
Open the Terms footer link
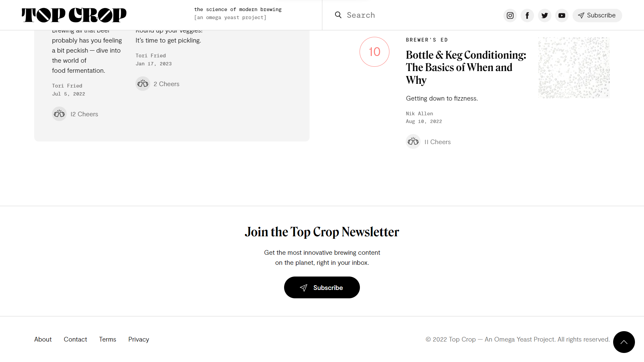click(x=108, y=339)
